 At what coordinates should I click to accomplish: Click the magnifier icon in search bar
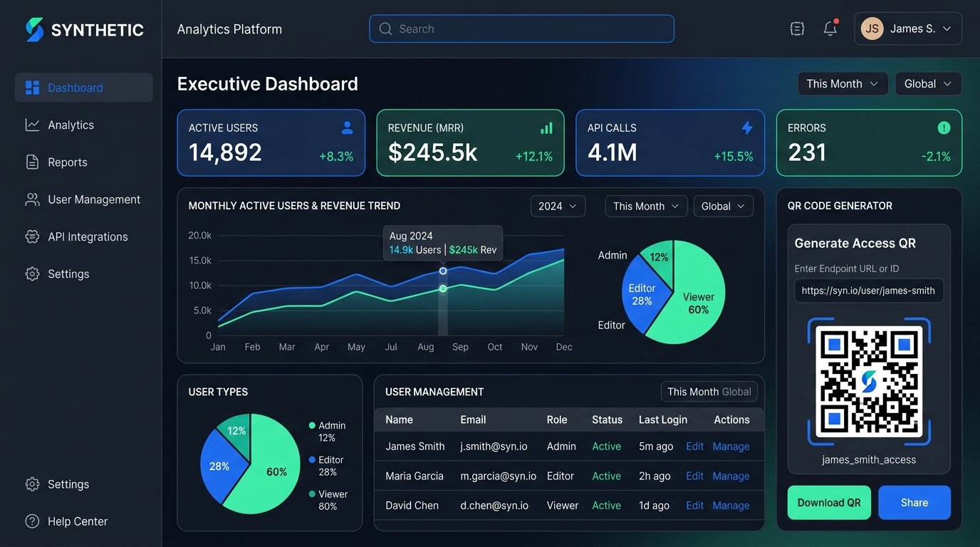385,29
